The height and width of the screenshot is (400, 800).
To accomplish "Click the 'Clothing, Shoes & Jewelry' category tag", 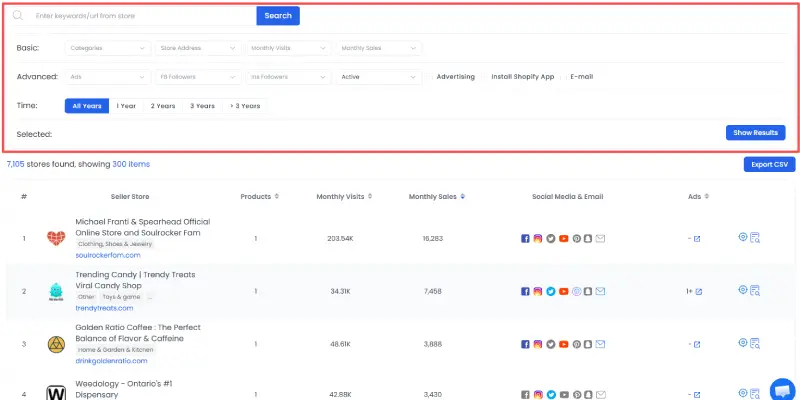I will [115, 244].
